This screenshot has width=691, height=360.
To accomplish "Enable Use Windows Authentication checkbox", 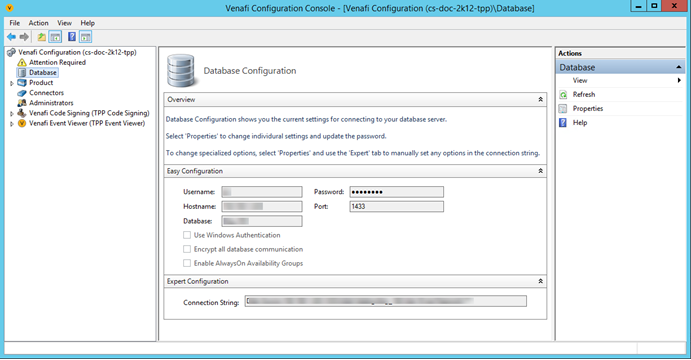I will point(187,235).
